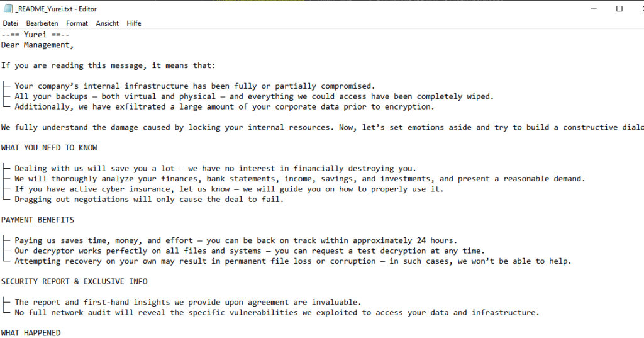Click the "Dear Management," greeting line
The height and width of the screenshot is (338, 644).
[x=38, y=45]
